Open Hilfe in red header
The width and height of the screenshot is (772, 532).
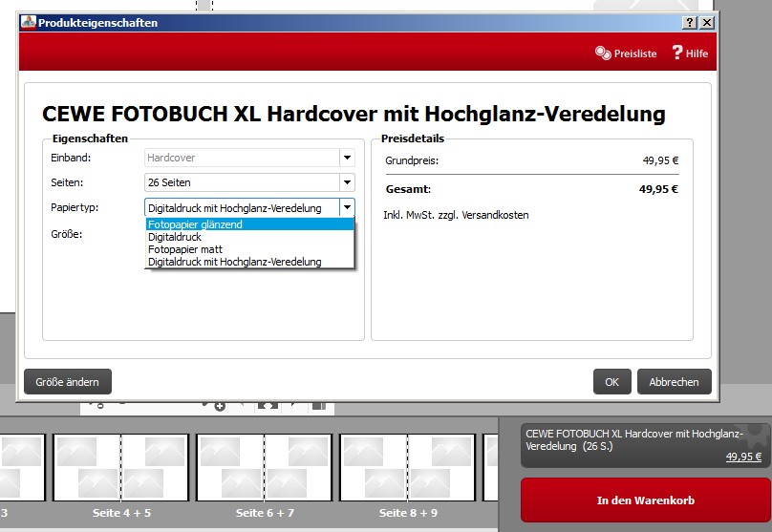(690, 53)
